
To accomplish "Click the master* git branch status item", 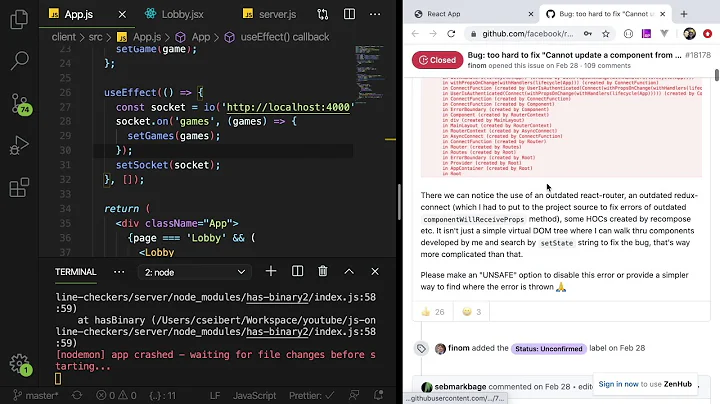I will (x=36, y=395).
